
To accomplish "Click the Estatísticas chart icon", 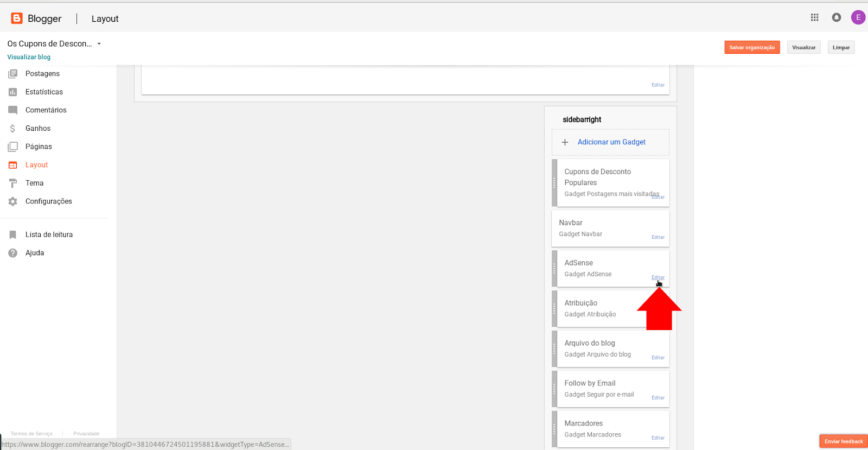I will 13,92.
